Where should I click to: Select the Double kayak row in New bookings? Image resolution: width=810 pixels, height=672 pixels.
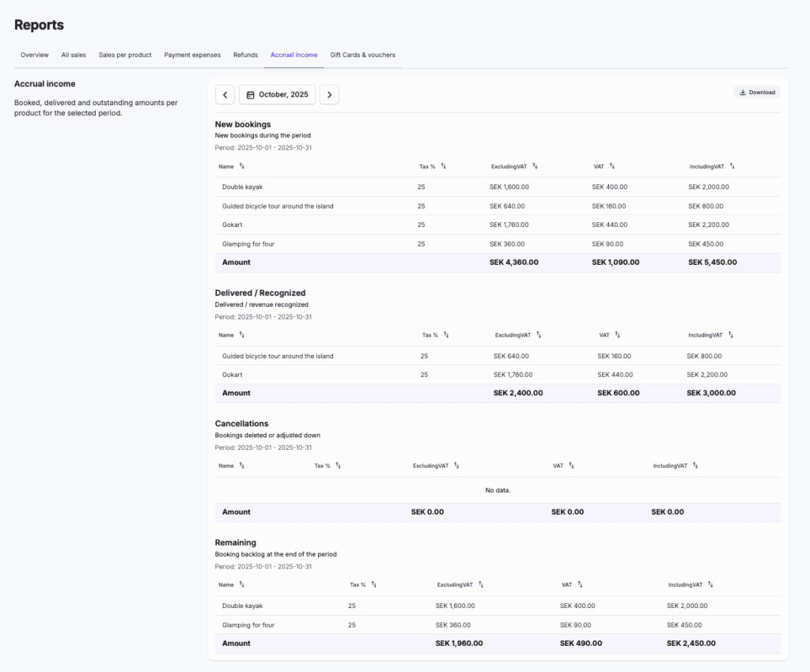pyautogui.click(x=242, y=187)
